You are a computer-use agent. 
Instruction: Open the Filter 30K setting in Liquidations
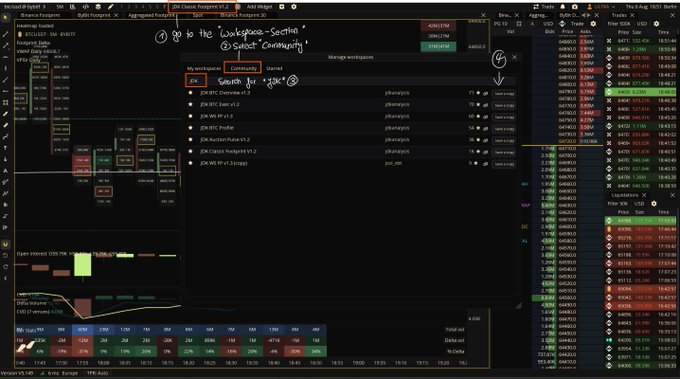618,203
